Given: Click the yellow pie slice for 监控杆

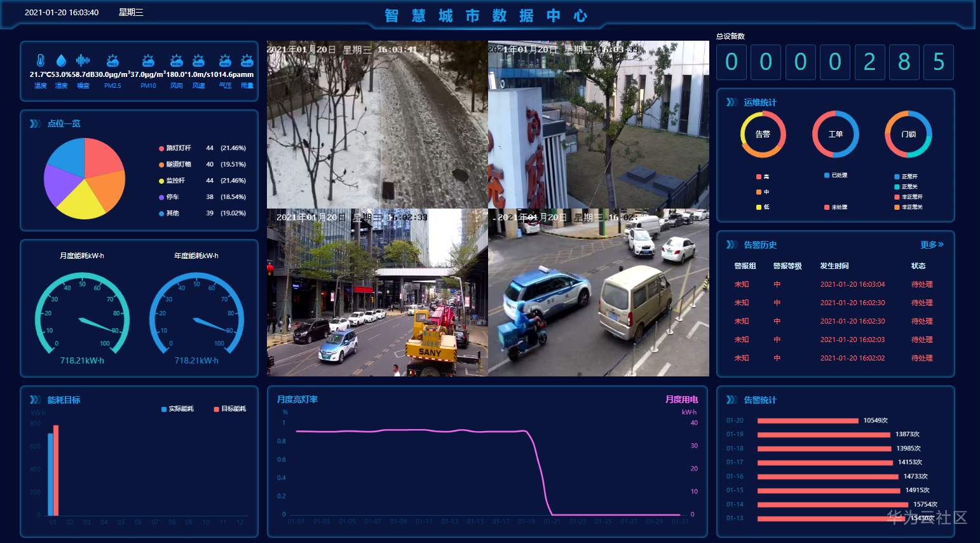Looking at the screenshot, I should click(81, 202).
